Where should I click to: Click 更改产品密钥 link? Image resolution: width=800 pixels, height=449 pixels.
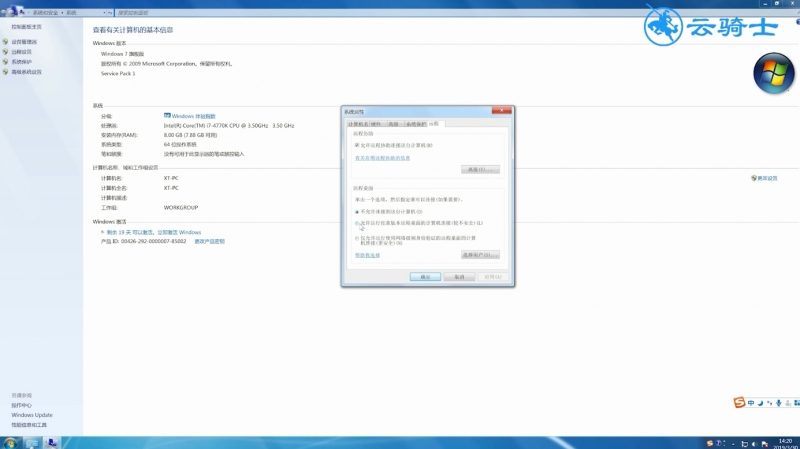209,241
